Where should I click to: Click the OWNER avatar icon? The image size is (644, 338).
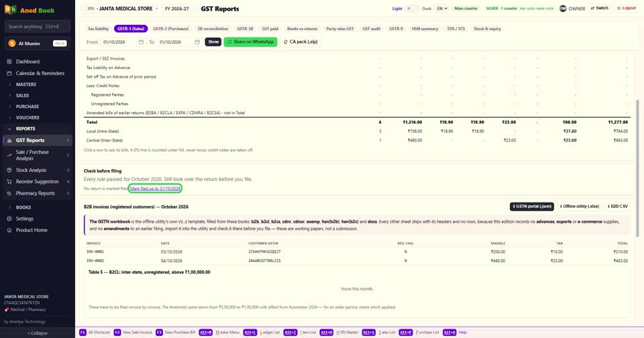pyautogui.click(x=563, y=9)
